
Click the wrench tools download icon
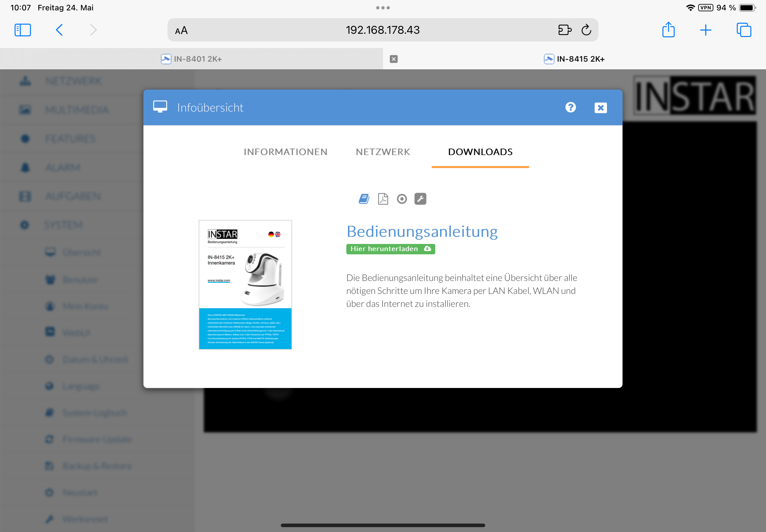(420, 199)
